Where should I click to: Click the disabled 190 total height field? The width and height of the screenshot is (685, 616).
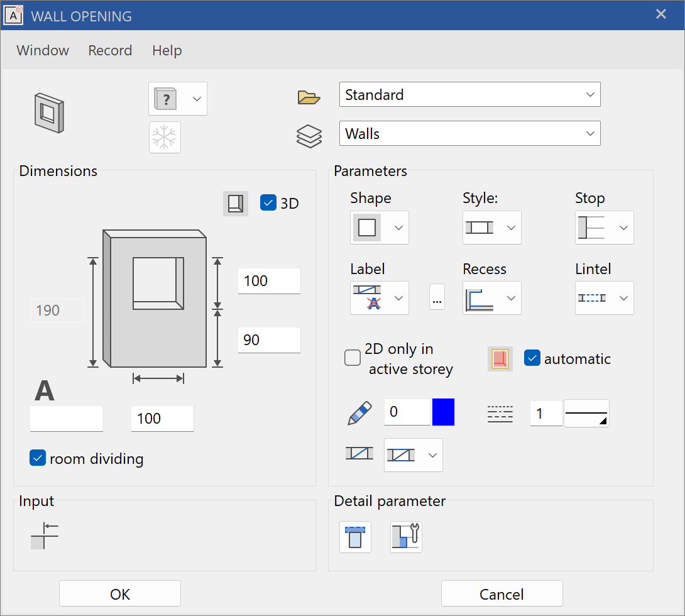coord(57,311)
